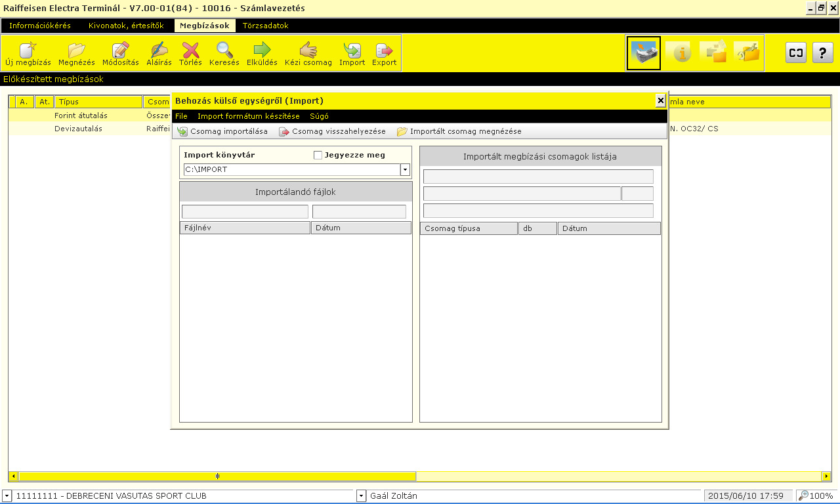The width and height of the screenshot is (840, 504).
Task: Open the folders-with-documents module icon
Action: click(x=713, y=52)
